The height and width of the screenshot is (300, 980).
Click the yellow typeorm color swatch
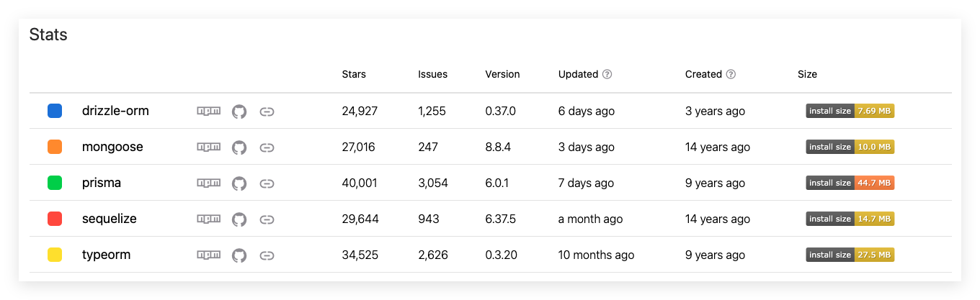(x=55, y=255)
